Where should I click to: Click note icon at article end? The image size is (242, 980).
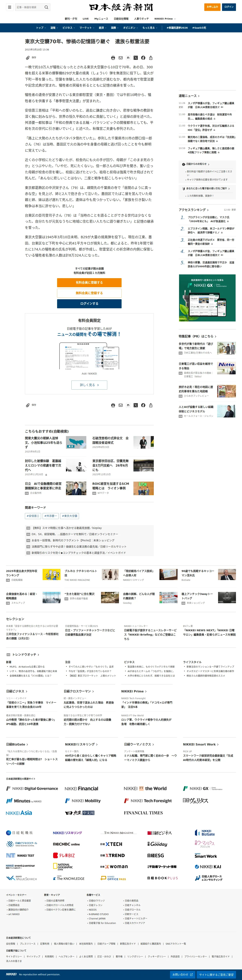pyautogui.click(x=128, y=405)
